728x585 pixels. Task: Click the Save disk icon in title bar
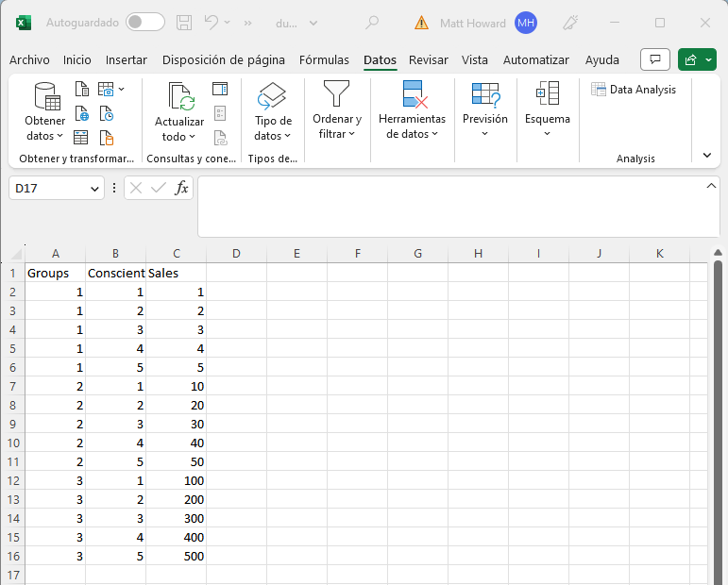(184, 23)
